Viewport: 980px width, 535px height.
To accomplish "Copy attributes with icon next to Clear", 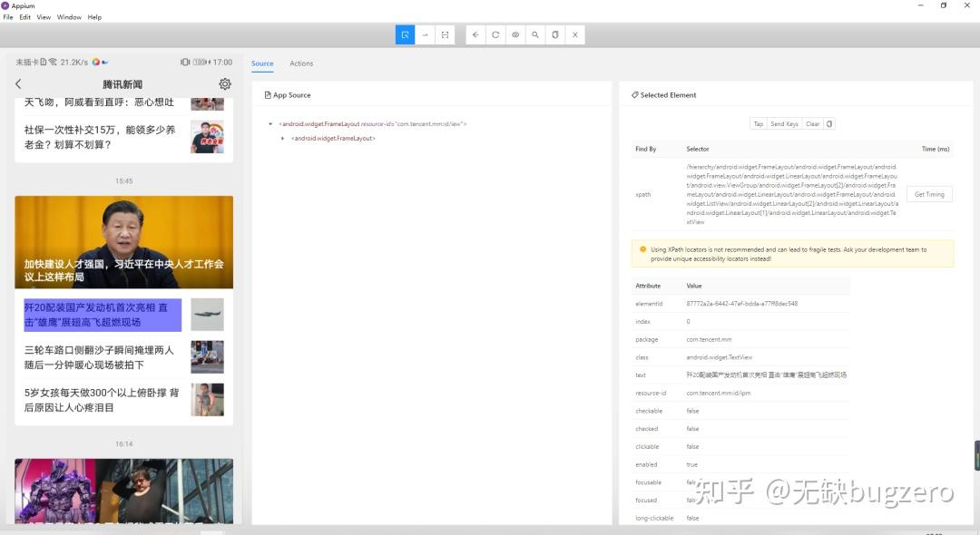I will [x=829, y=123].
